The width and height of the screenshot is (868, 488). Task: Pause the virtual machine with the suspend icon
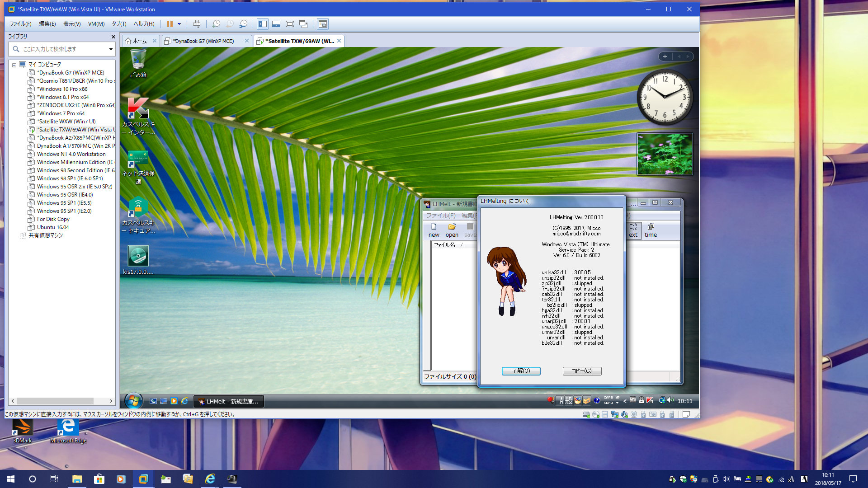click(x=170, y=24)
